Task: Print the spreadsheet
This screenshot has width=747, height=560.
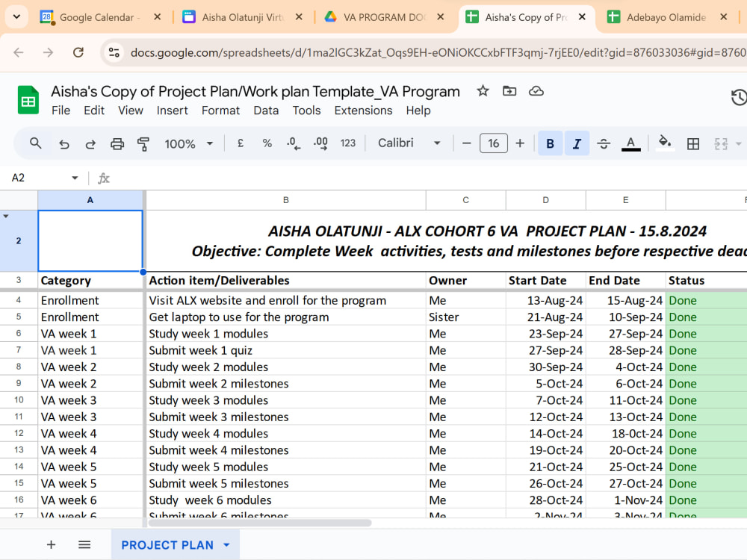Action: 117,144
